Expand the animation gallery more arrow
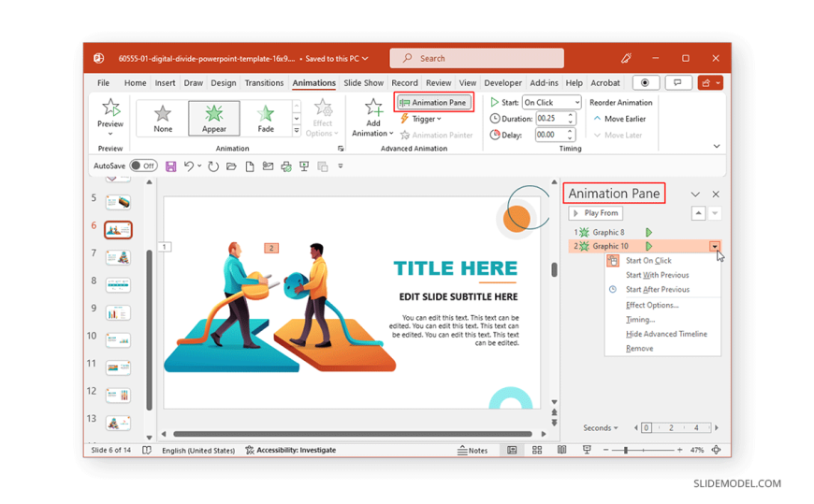814x504 pixels. point(297,131)
